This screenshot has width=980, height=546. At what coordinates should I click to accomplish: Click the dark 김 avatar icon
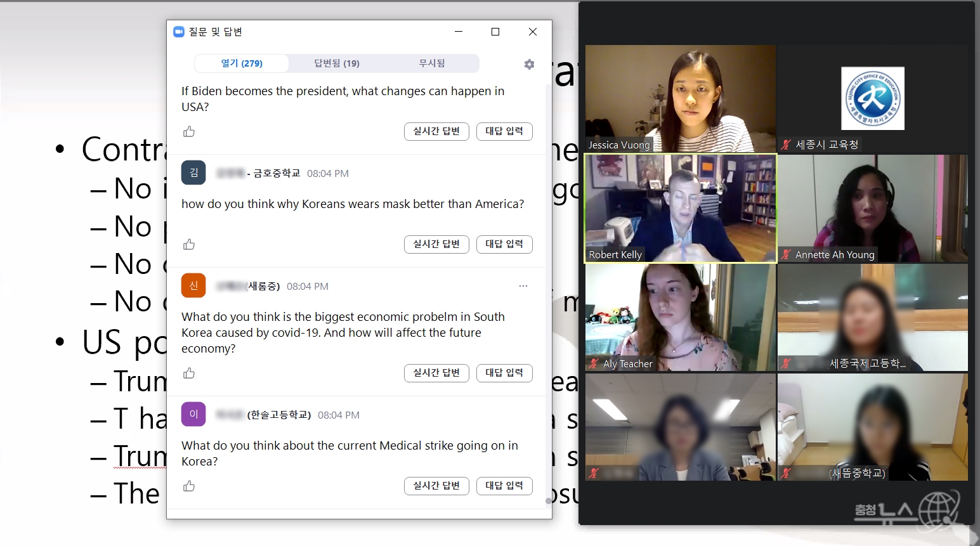point(193,172)
